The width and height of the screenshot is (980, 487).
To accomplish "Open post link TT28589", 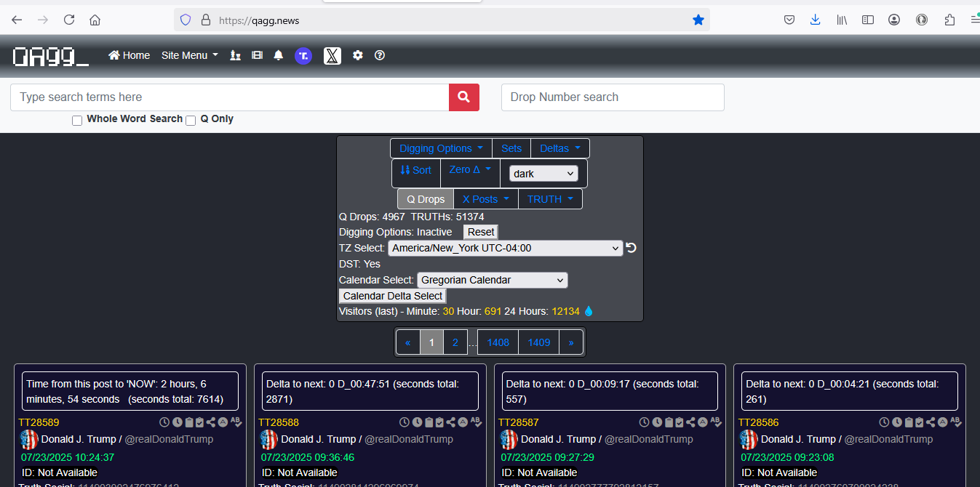I will coord(39,422).
